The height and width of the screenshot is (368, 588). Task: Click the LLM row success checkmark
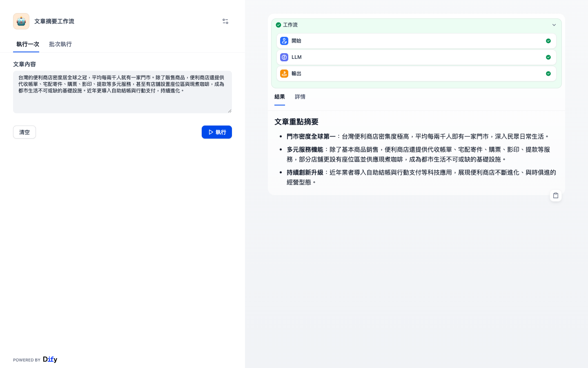click(x=548, y=57)
